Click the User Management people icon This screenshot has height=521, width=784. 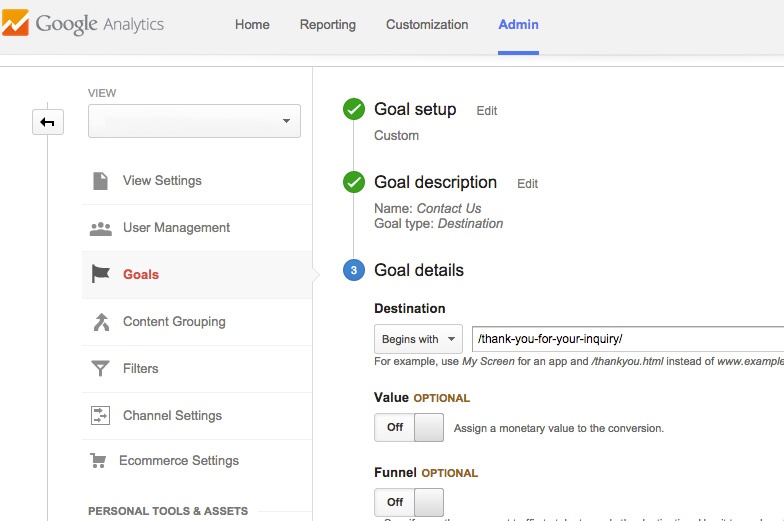point(100,228)
